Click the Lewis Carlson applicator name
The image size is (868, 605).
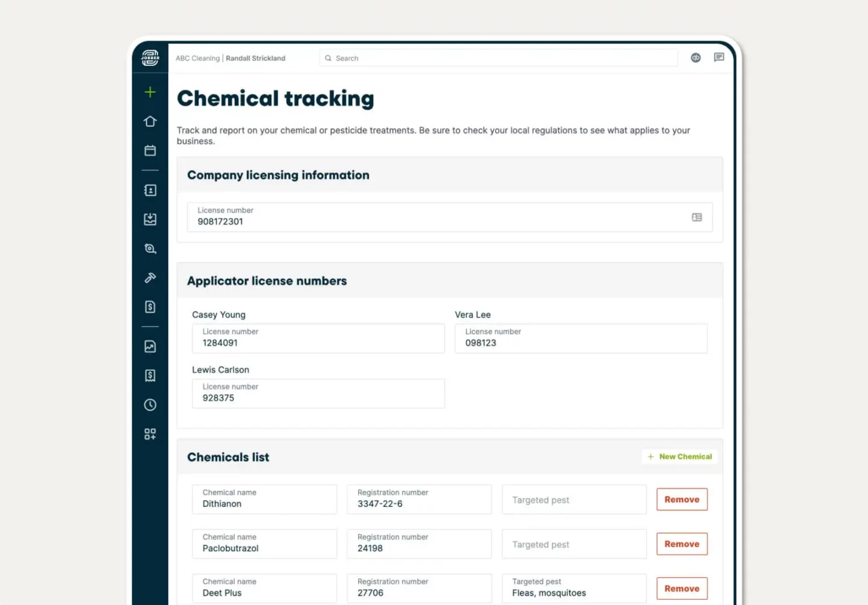[221, 370]
